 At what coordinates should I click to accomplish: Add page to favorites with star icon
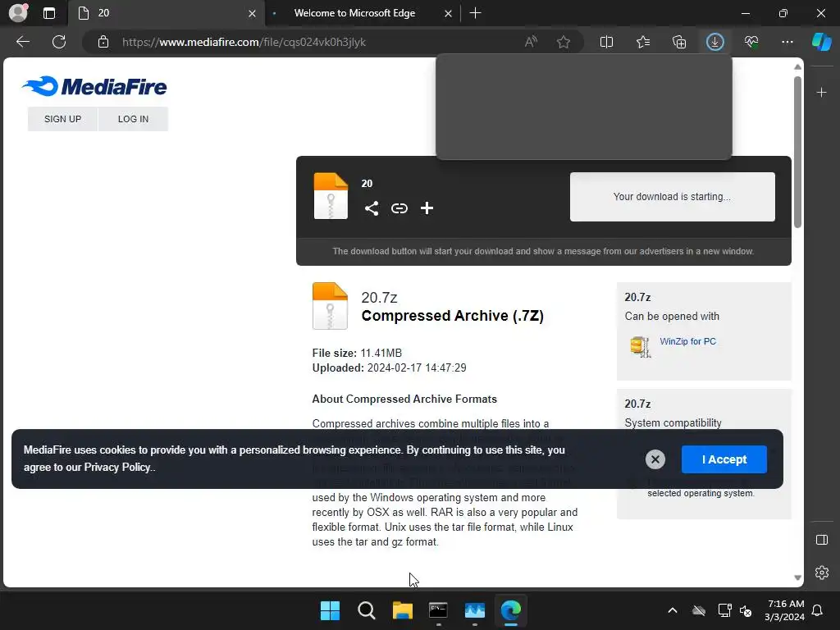click(563, 42)
